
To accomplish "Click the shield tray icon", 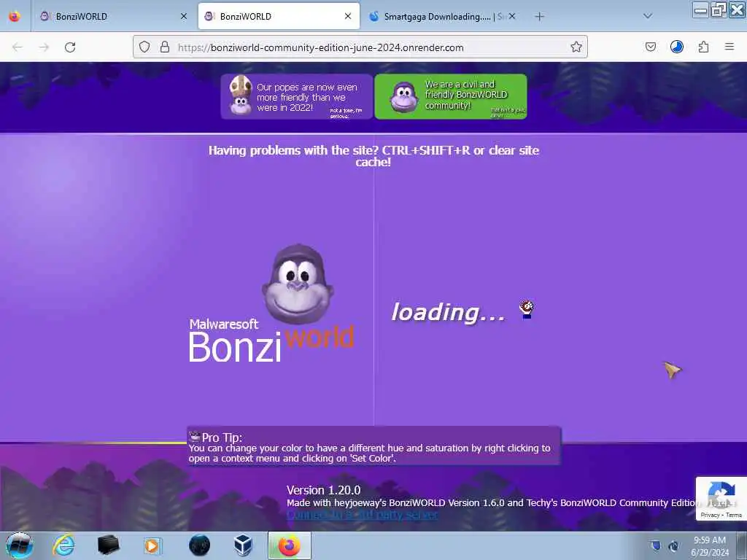I will 656,546.
